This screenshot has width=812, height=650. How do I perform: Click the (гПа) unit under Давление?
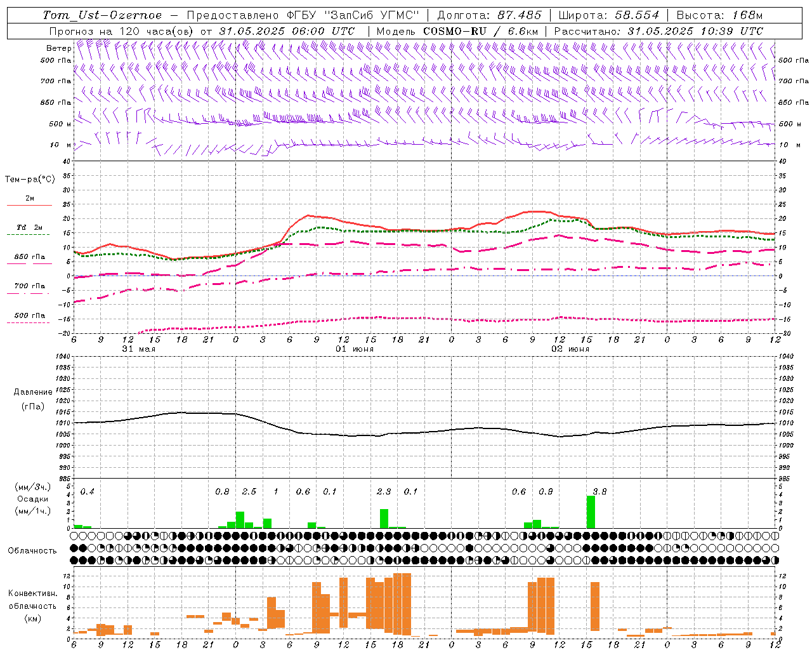click(x=32, y=407)
